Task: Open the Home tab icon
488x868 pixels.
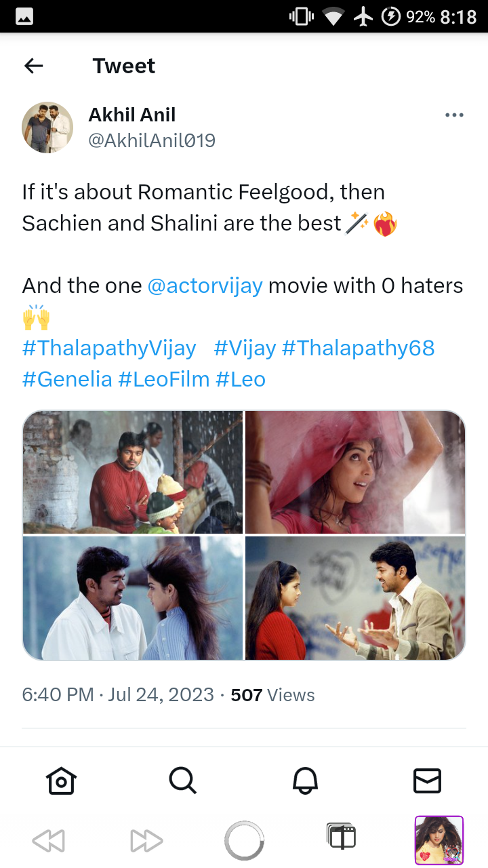Action: pos(61,781)
